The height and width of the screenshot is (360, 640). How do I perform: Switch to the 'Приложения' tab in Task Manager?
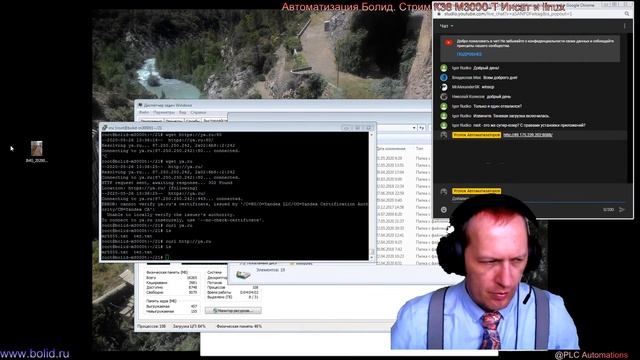point(151,121)
